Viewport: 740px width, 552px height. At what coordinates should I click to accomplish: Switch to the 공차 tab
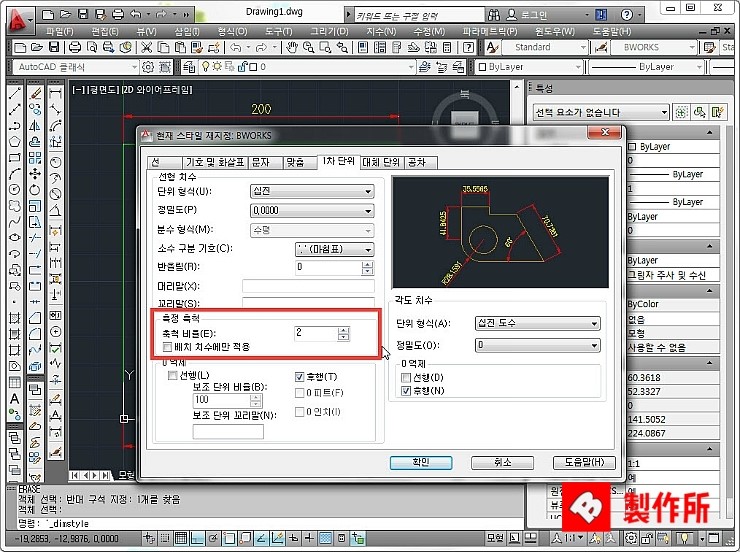(420, 163)
